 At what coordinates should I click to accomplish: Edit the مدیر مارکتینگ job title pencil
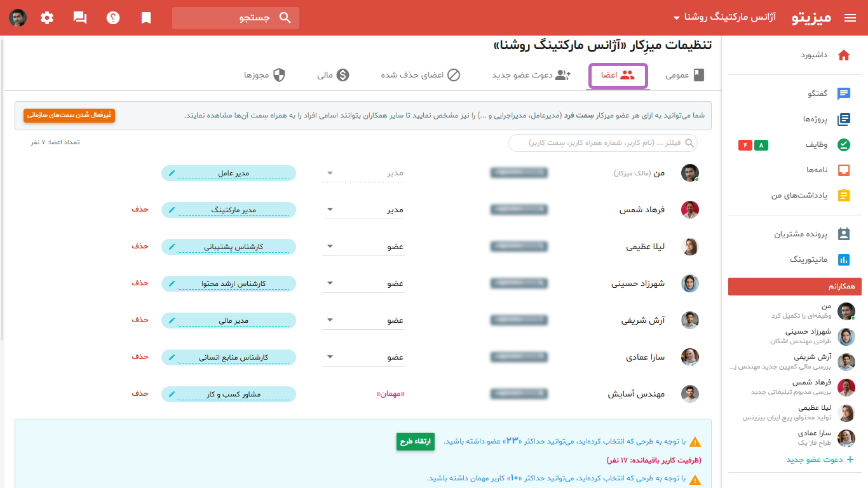coord(172,210)
